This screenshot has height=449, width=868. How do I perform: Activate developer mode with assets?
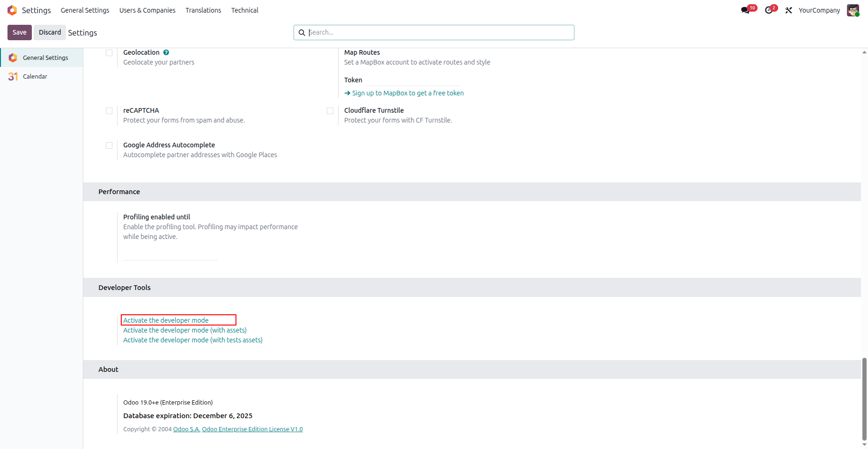185,330
